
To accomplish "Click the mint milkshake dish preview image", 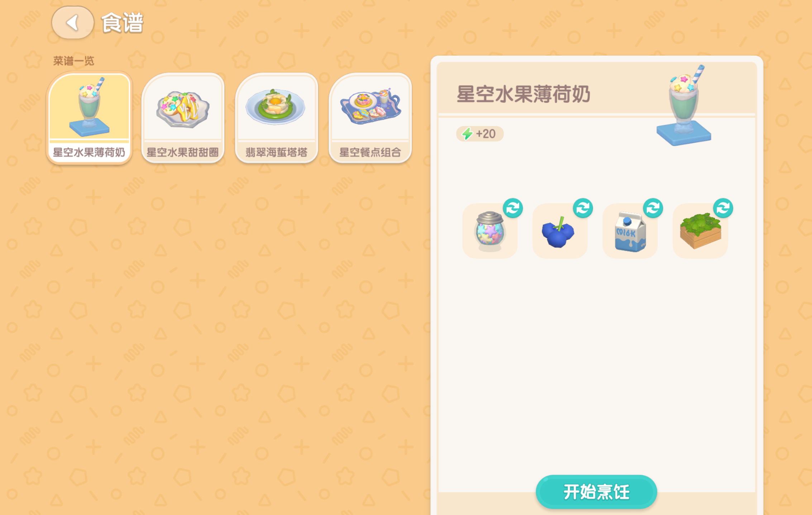I will coord(684,105).
